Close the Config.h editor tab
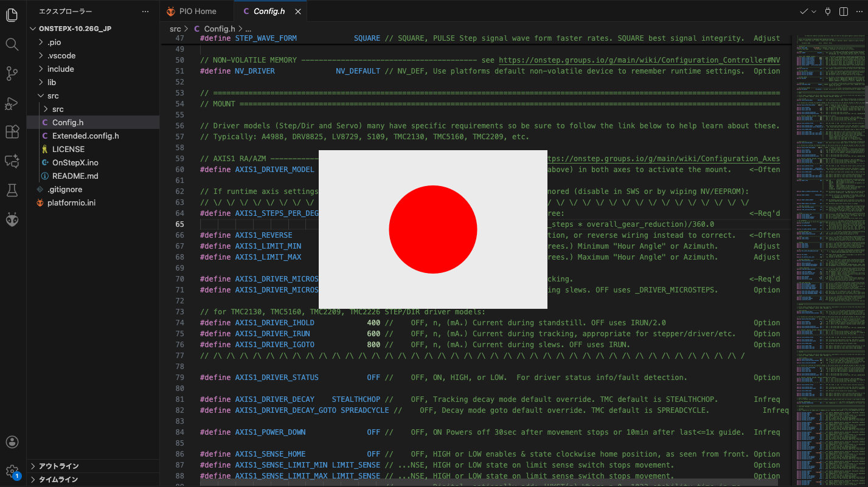Screen dimensions: 868x487 [x=296, y=12]
